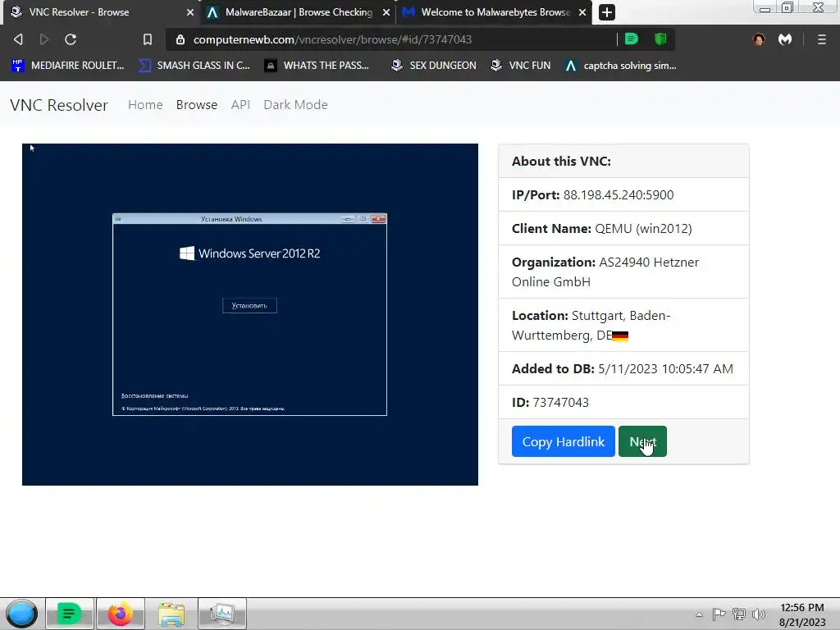Close the MalwareBazaar tab

[386, 12]
